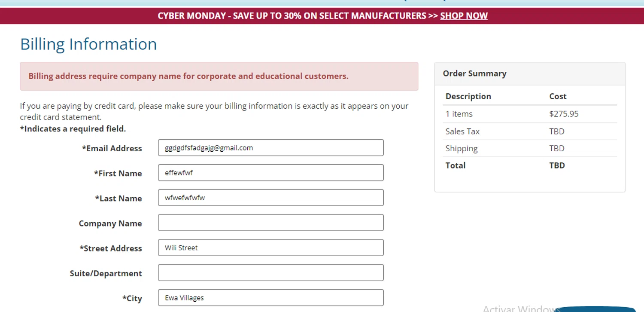Click the blue floating button at bottom right
The width and height of the screenshot is (644, 312).
click(x=596, y=309)
